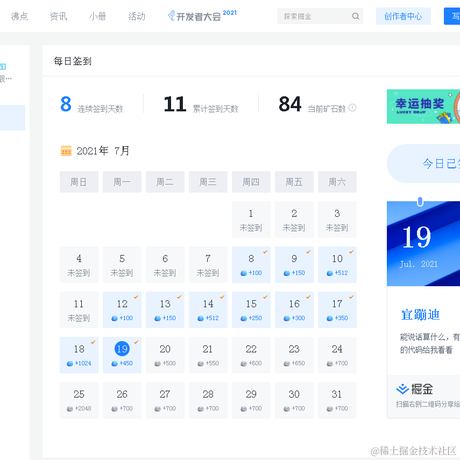The width and height of the screenshot is (460, 460).
Task: Click the calendar icon next to 2021年 7月
Action: [x=66, y=151]
